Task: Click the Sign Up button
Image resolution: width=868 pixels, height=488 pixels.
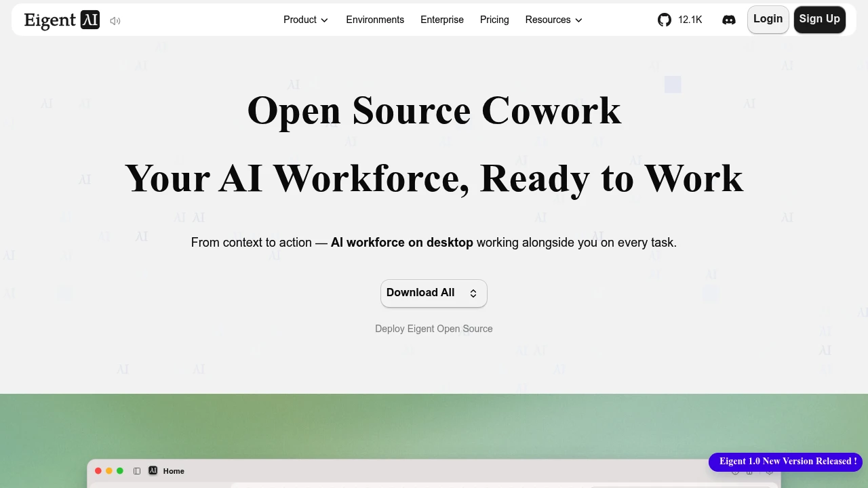Action: coord(820,20)
